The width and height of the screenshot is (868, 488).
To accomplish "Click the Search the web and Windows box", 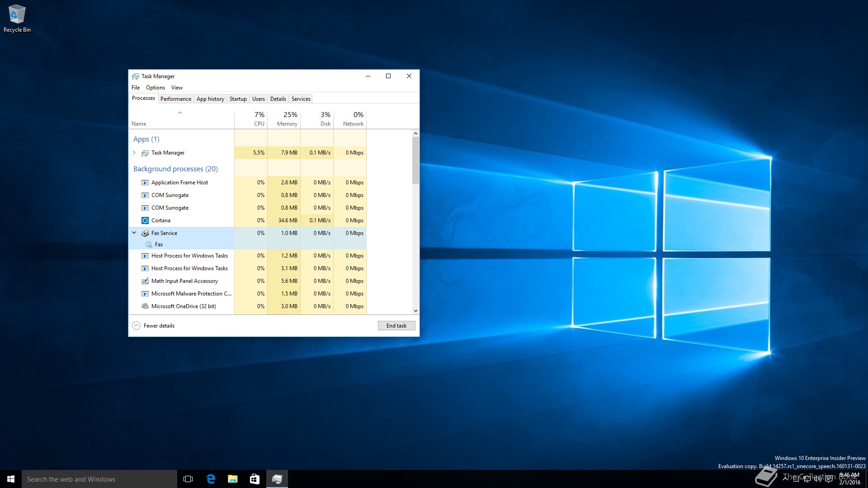I will 99,479.
